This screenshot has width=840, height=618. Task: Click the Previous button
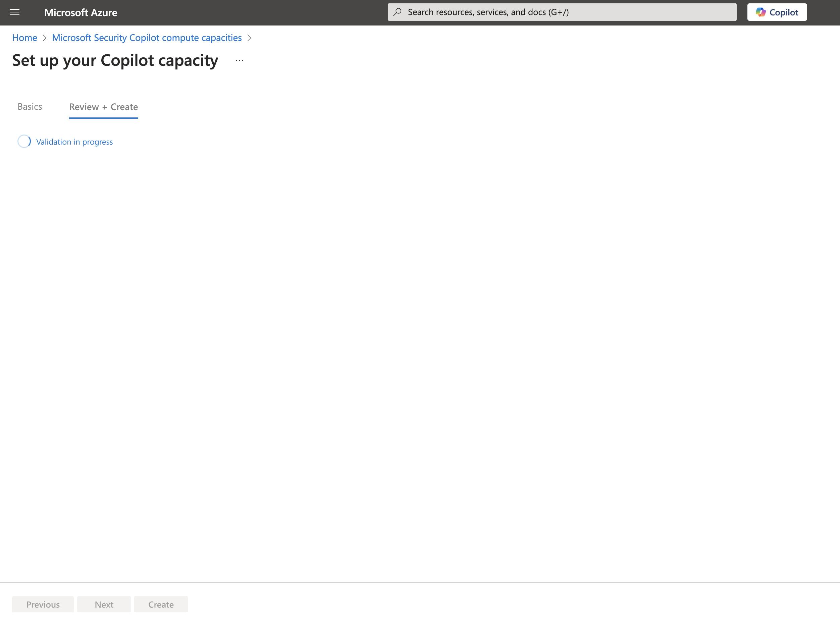pyautogui.click(x=42, y=604)
